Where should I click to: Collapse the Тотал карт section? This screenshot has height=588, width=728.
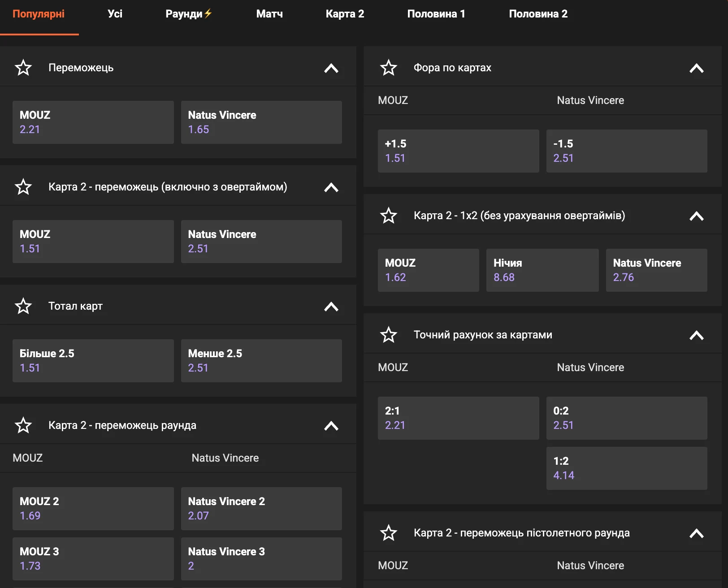pos(331,307)
